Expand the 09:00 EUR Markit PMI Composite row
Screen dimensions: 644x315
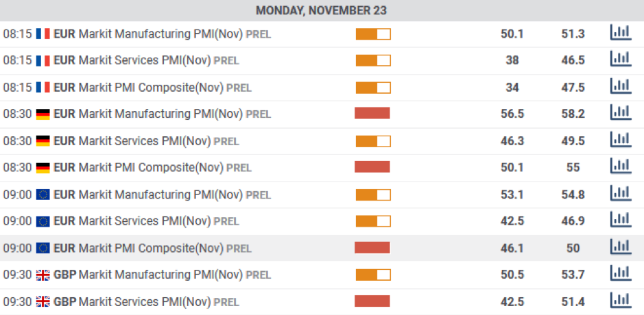click(x=322, y=248)
